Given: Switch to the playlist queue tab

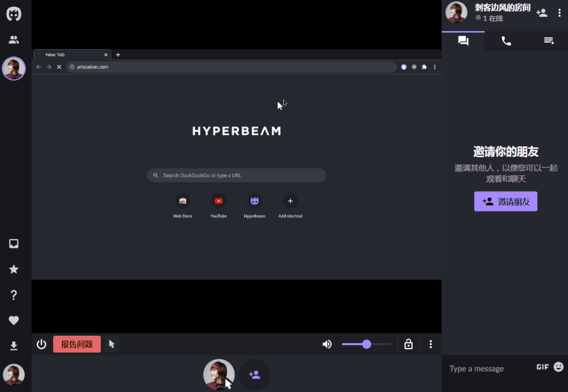Looking at the screenshot, I should (549, 41).
